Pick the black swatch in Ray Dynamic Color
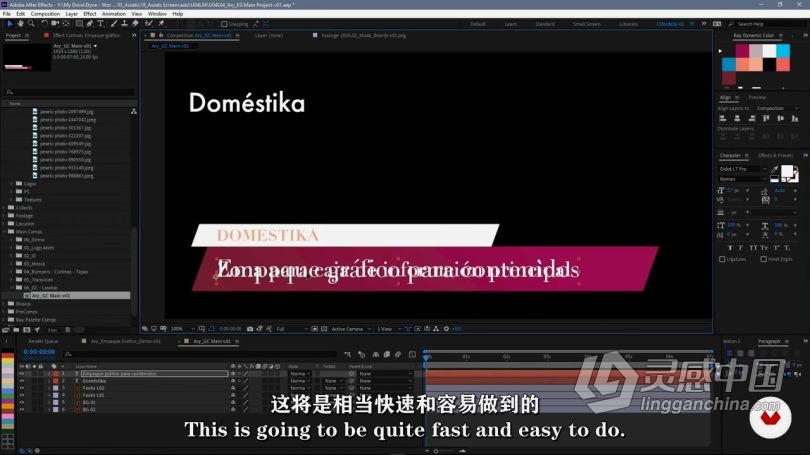 click(x=770, y=64)
